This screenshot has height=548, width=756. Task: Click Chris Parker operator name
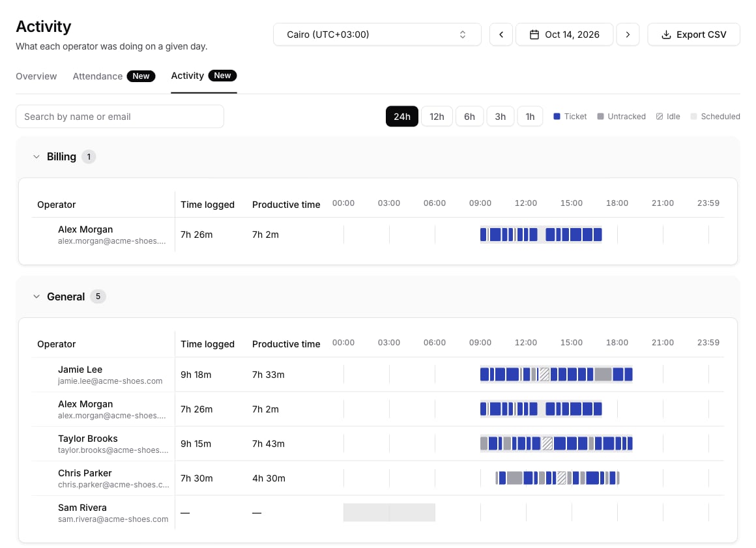pos(85,473)
